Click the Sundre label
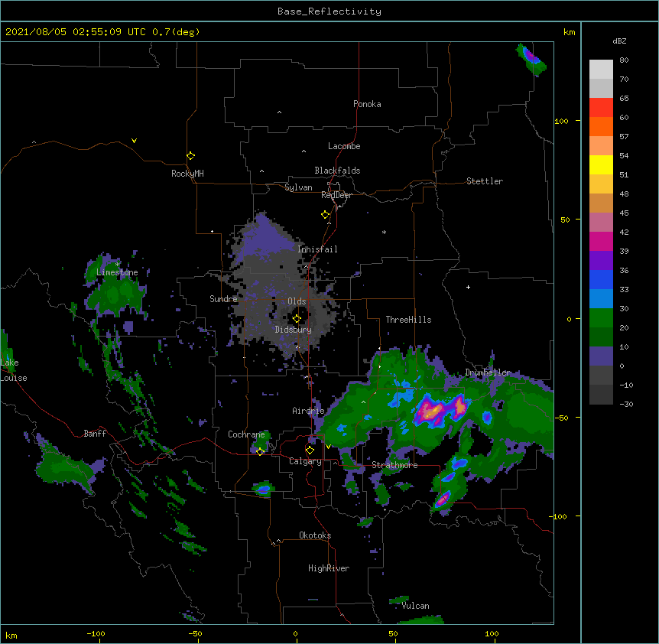 click(x=223, y=299)
